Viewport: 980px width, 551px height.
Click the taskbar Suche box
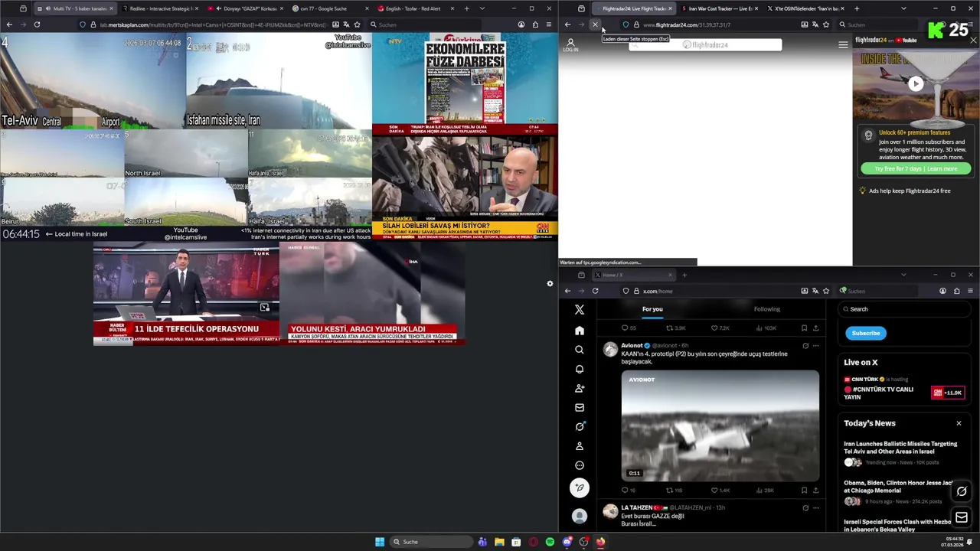432,542
